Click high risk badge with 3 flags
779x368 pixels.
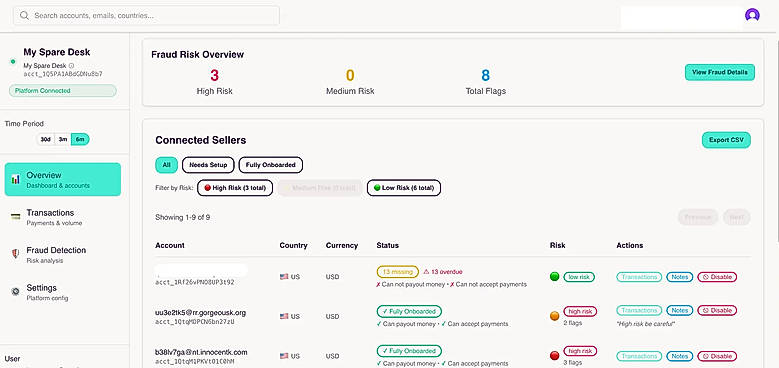(580, 351)
